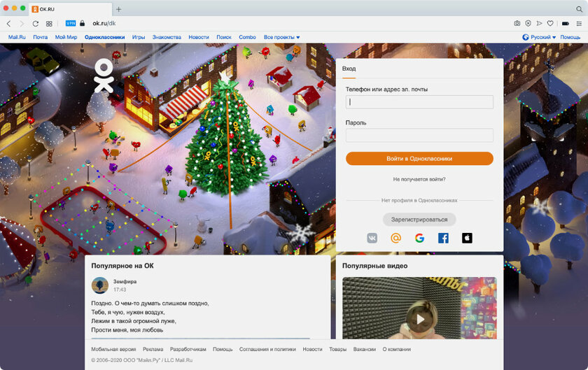Toggle the VPN badge in address bar
The image size is (588, 370).
click(71, 23)
